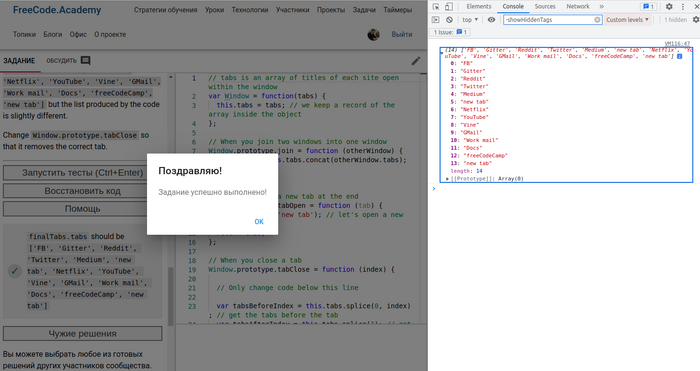This screenshot has height=371, width=700.
Task: Focus the console filter input field
Action: [x=549, y=20]
